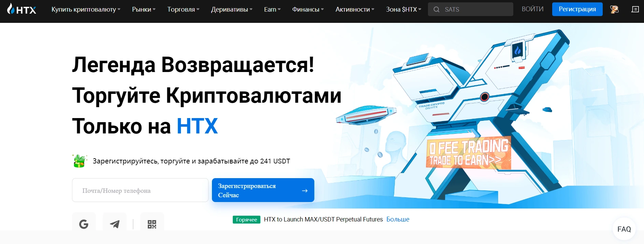Click the HTX logo in header
Screen dimensions: 644x244
coord(22,9)
